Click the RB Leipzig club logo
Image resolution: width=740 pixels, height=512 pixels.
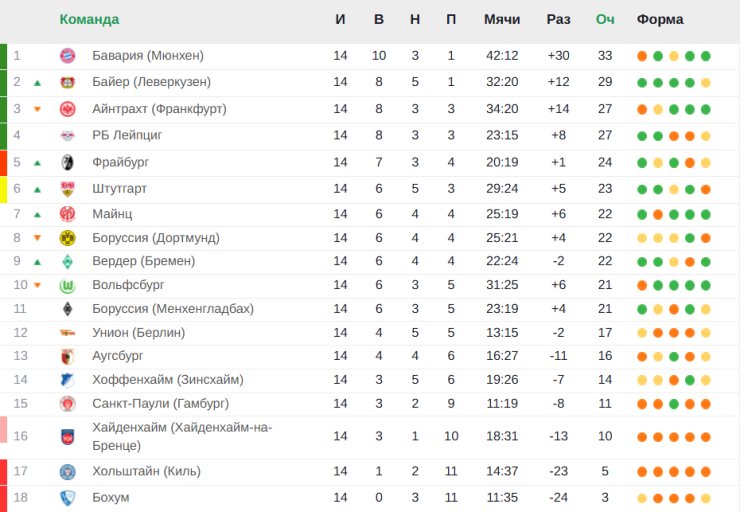[x=68, y=135]
